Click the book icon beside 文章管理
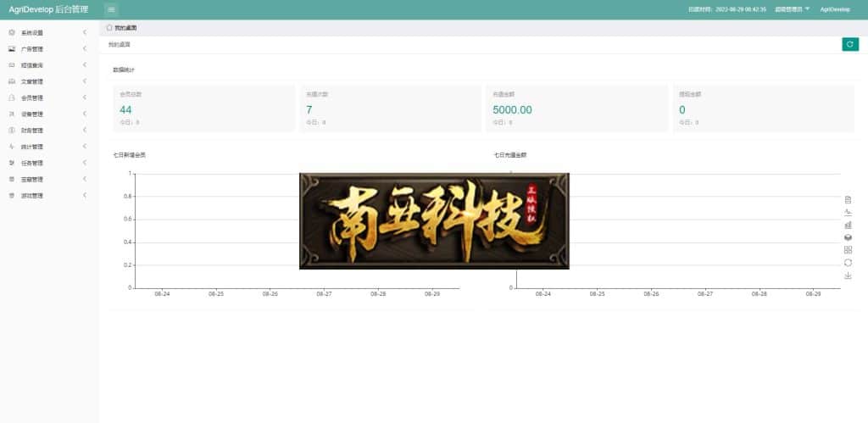Viewport: 868px width, 423px height. (x=12, y=81)
